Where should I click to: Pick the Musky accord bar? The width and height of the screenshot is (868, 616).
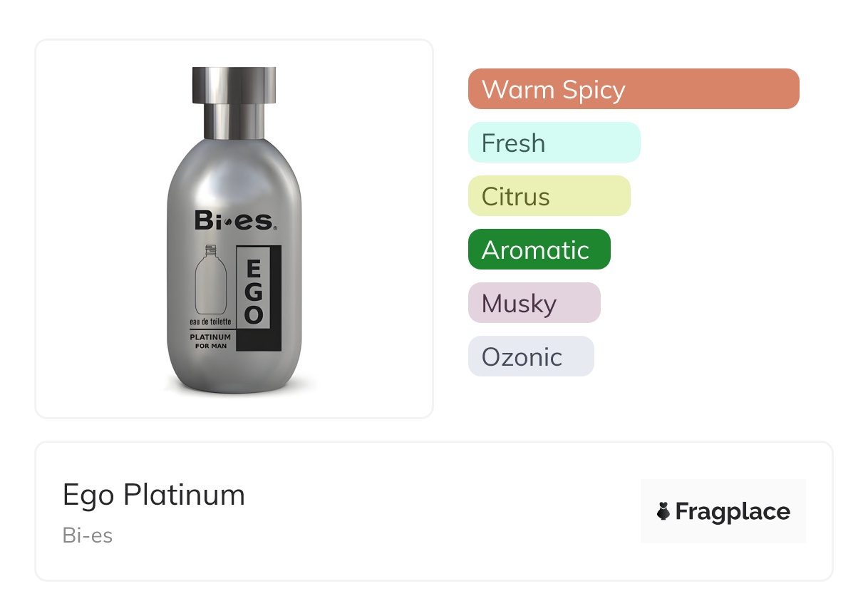534,303
